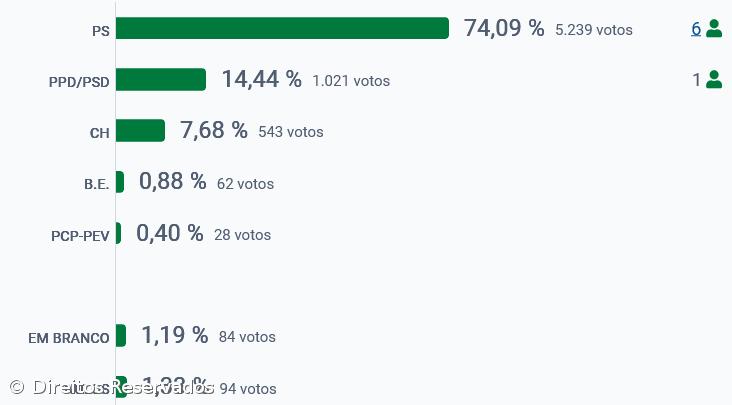
Task: Click the EM BRANCO result bar
Action: click(121, 336)
